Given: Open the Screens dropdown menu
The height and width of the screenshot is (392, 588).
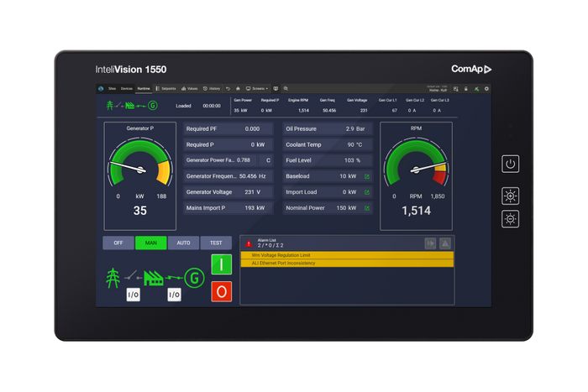Looking at the screenshot, I should pyautogui.click(x=257, y=88).
